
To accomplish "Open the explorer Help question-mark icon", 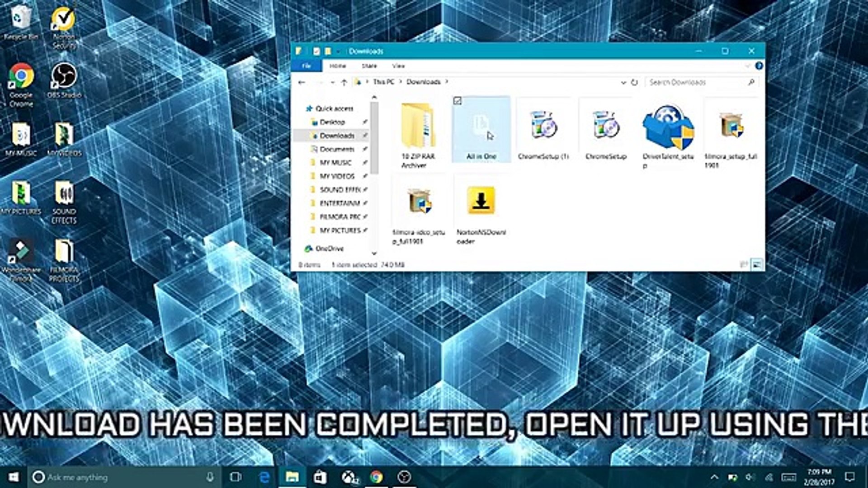I will [759, 66].
